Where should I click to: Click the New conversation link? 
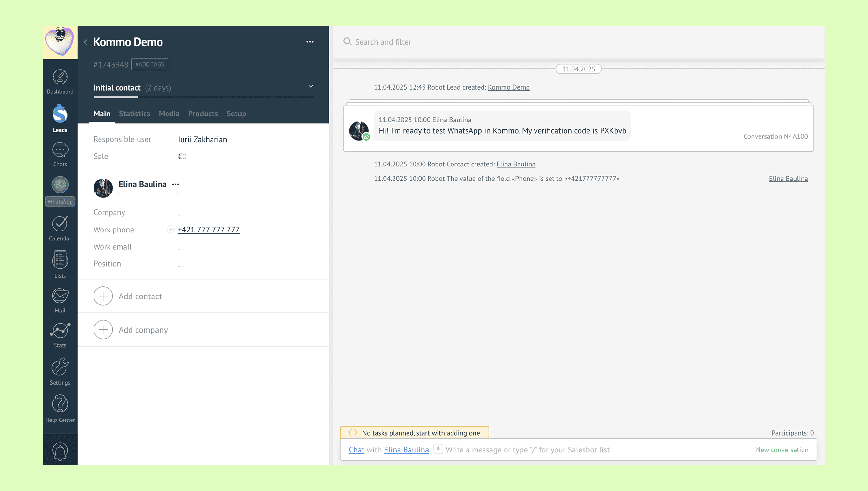(x=782, y=450)
